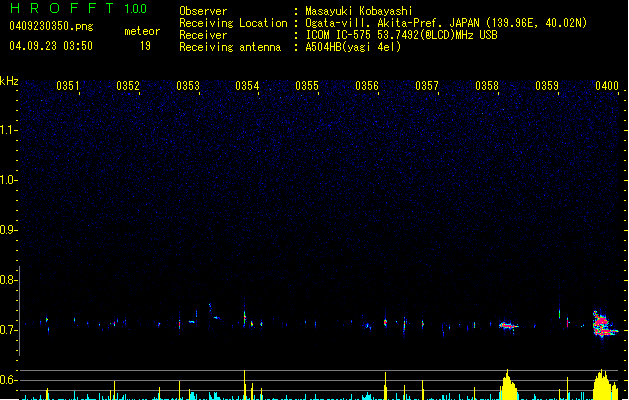Click the 0.7 kHz frequency axis label

point(8,330)
